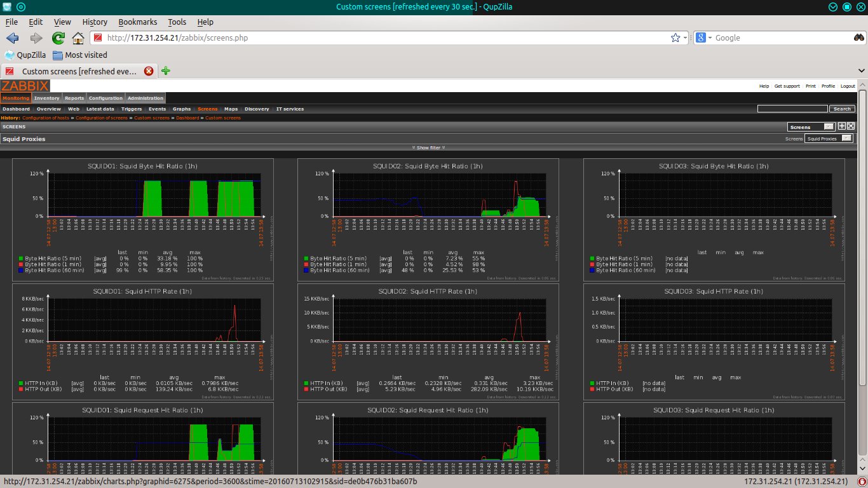Navigate back in the browser
The width and height of the screenshot is (868, 488).
pyautogui.click(x=13, y=37)
